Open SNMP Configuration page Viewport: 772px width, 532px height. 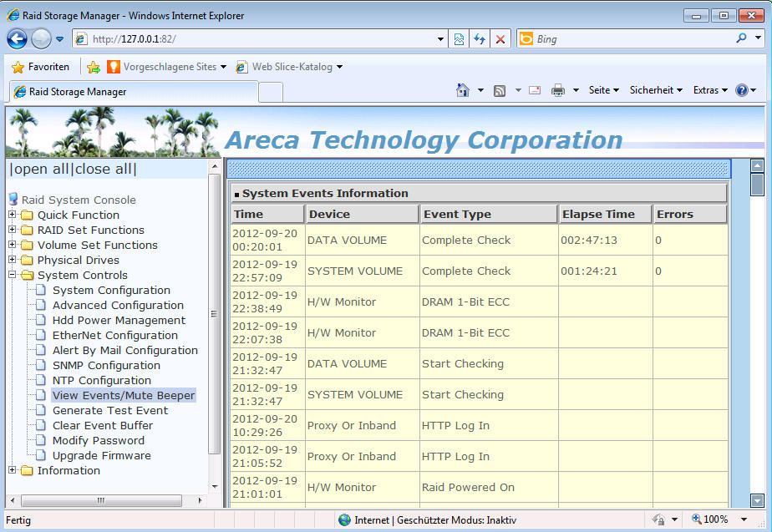(106, 365)
